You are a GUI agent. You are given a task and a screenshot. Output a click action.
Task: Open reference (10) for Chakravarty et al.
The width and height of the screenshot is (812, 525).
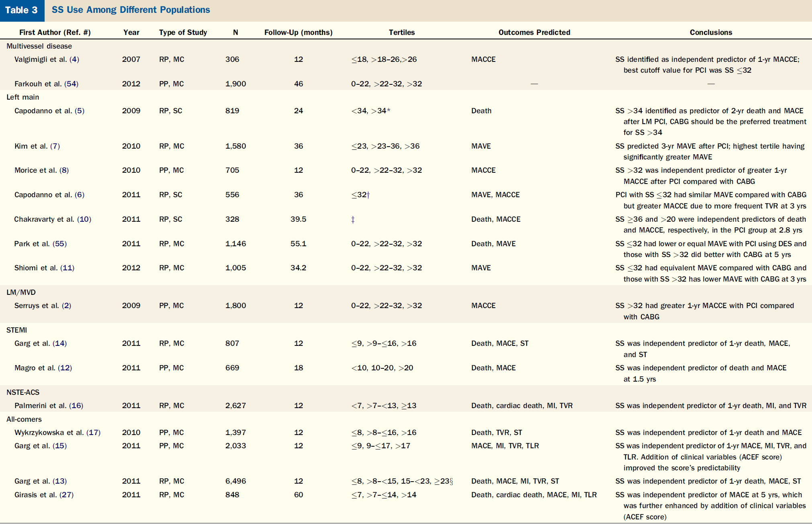[x=84, y=219]
